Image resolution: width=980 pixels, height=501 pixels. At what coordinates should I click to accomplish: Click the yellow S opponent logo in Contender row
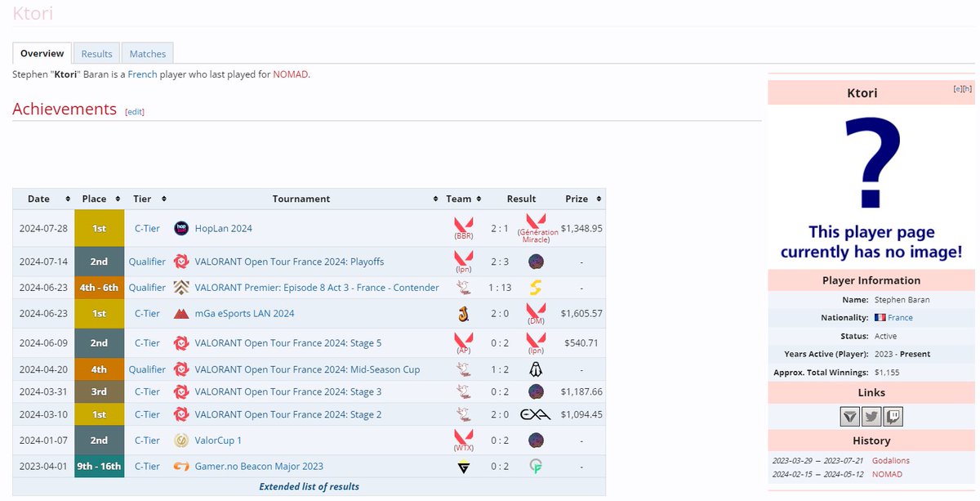pyautogui.click(x=536, y=288)
